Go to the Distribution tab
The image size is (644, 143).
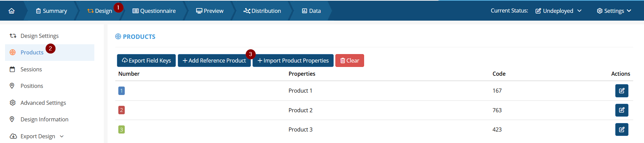tap(262, 11)
